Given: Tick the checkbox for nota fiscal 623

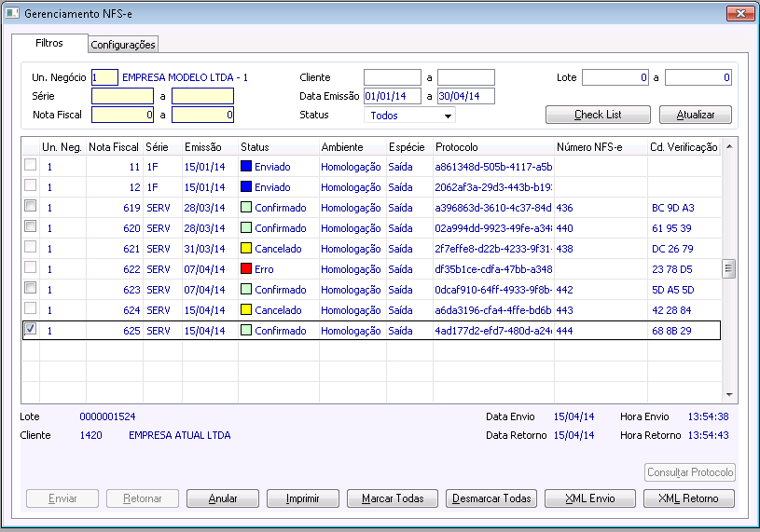Looking at the screenshot, I should 30,289.
